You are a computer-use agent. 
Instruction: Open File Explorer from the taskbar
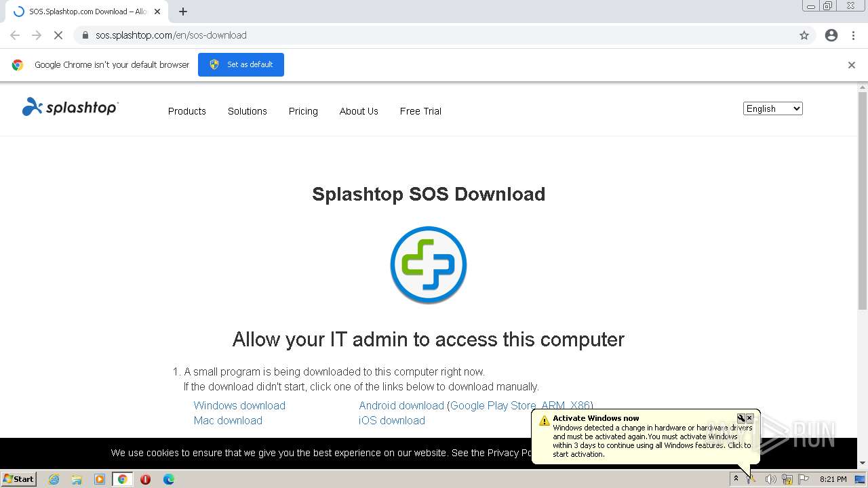(77, 479)
